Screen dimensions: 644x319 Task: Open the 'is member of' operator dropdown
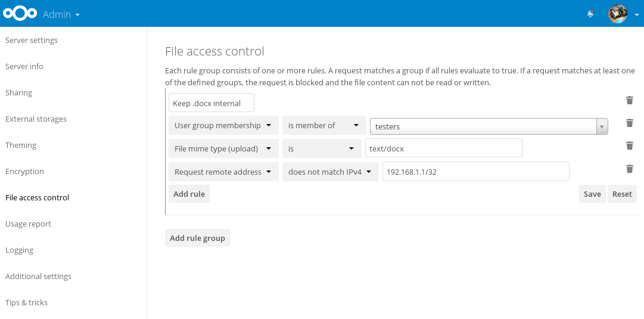click(x=323, y=126)
